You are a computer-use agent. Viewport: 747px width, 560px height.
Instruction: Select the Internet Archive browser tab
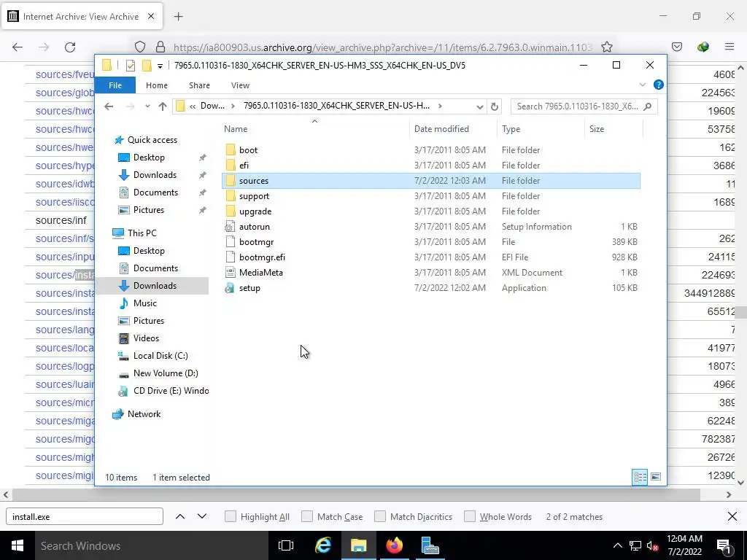click(82, 17)
